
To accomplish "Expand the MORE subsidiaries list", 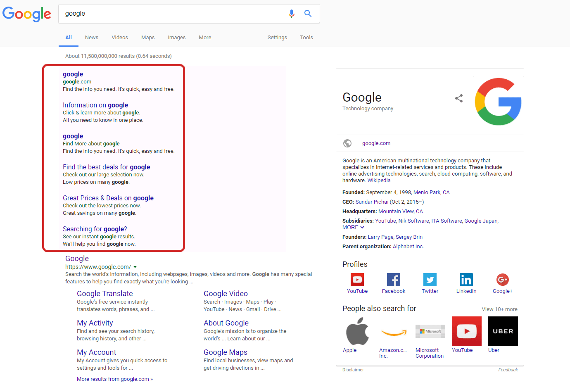I will pos(353,228).
